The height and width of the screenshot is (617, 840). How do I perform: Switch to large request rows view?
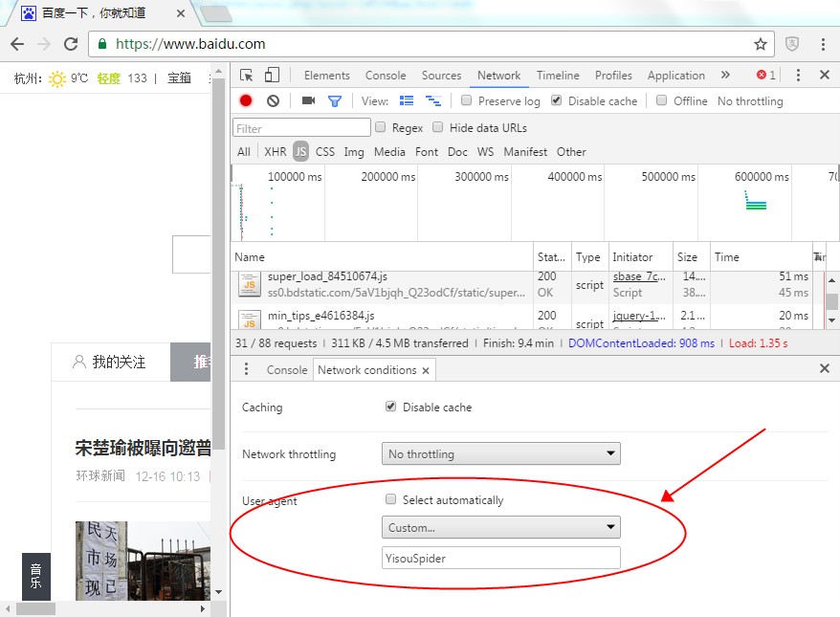[x=407, y=100]
